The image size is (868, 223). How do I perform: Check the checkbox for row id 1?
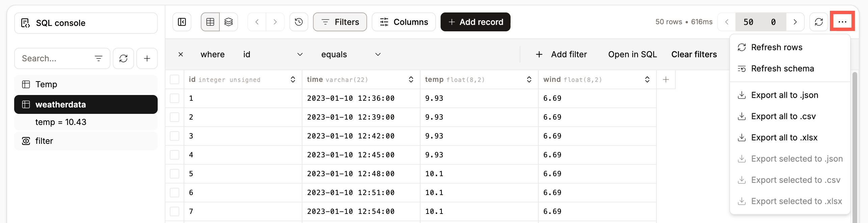coord(174,98)
